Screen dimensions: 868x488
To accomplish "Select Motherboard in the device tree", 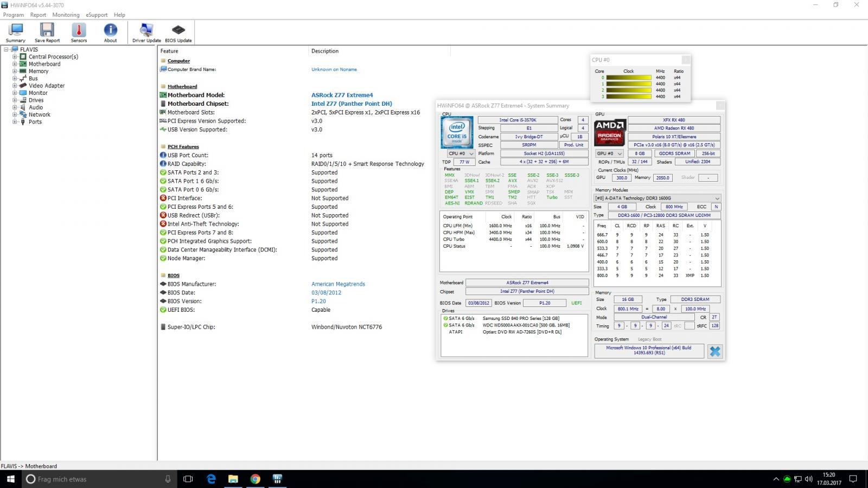I will [44, 64].
